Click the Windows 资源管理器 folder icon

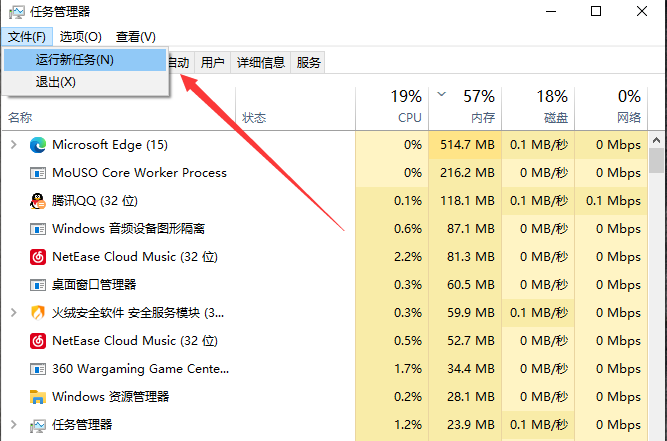[38, 397]
